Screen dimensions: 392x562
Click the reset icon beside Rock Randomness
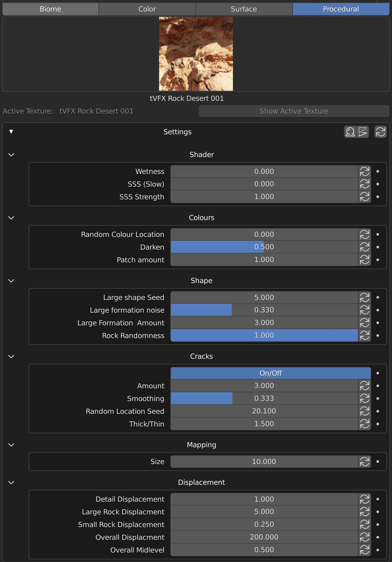pyautogui.click(x=365, y=335)
